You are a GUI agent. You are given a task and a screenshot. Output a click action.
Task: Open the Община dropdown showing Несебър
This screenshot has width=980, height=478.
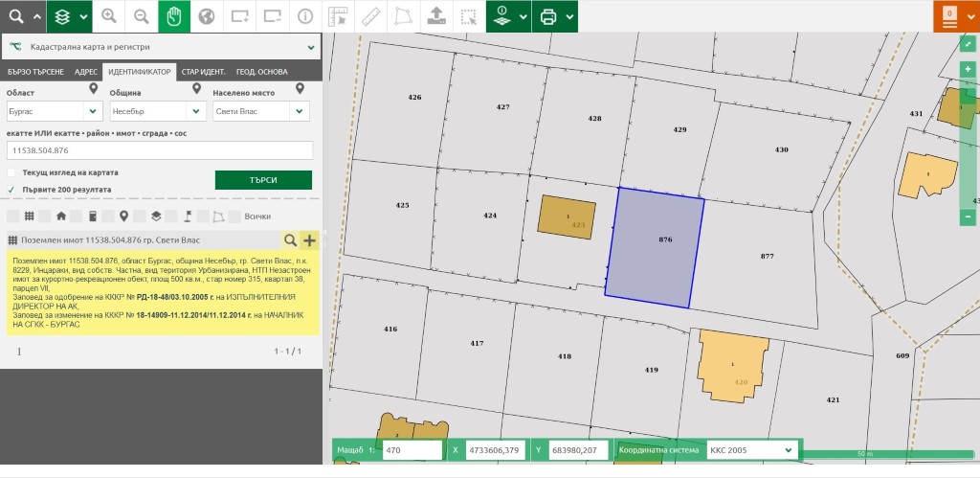(158, 111)
